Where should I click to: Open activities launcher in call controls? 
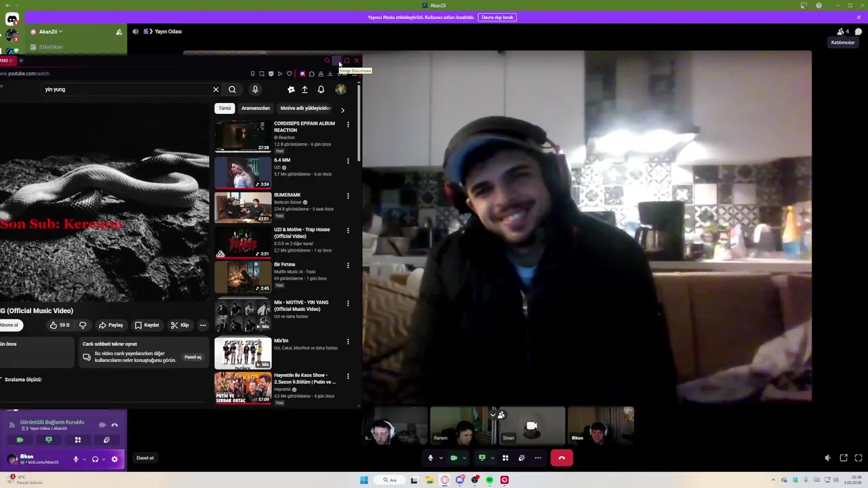coord(505,458)
